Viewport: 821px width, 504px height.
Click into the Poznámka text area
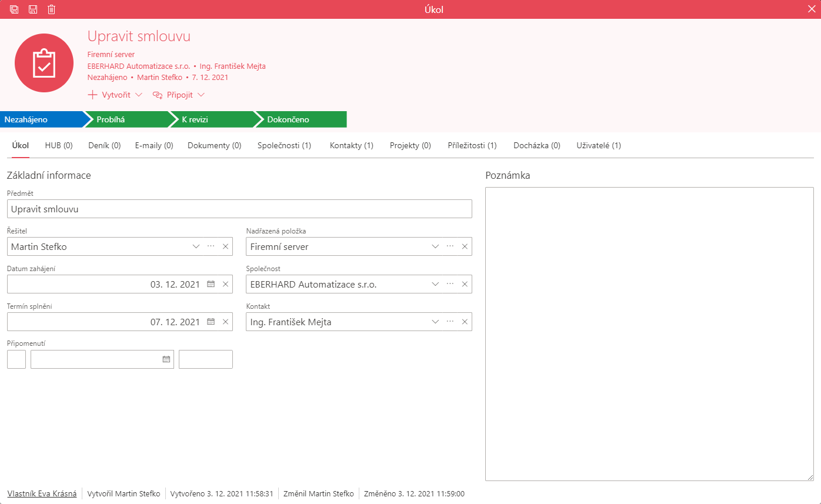coord(649,333)
